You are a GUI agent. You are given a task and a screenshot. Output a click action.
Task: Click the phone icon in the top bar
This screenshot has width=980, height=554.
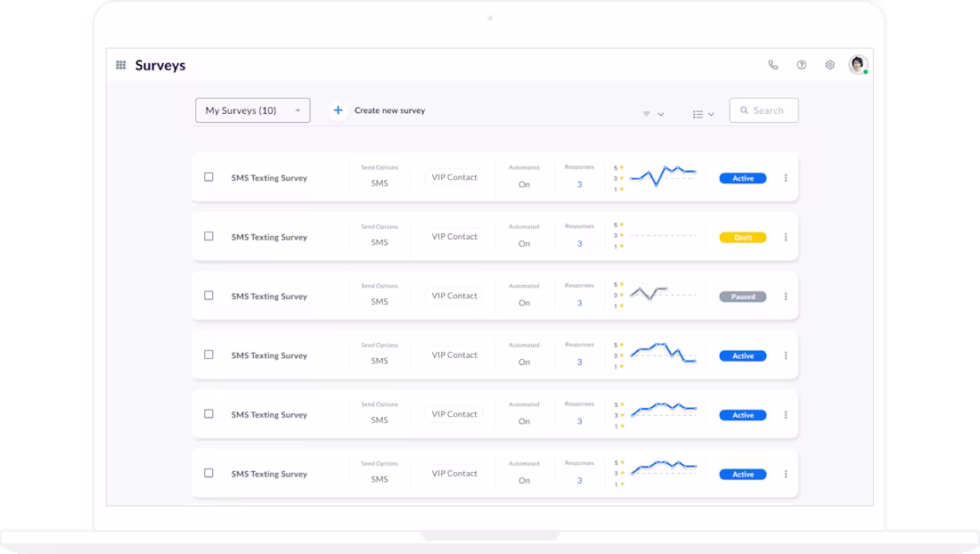[772, 64]
